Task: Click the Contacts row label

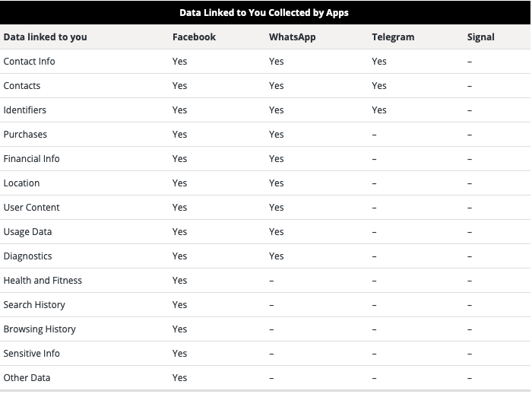Action: pyautogui.click(x=22, y=86)
